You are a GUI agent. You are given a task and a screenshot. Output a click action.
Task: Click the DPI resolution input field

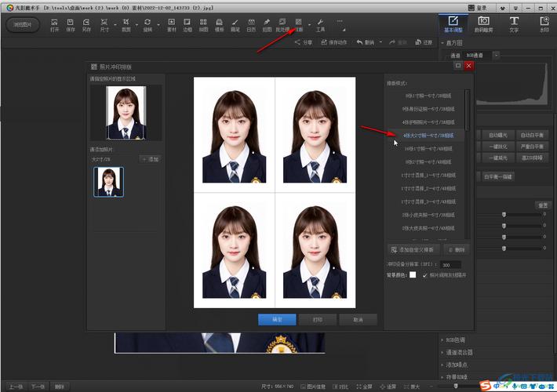pos(450,265)
